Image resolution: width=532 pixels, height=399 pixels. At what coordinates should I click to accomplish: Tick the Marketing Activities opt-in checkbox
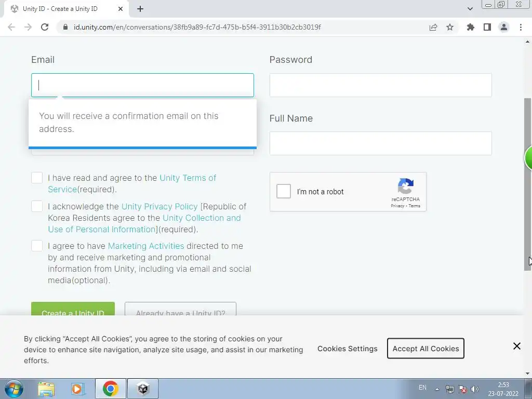[37, 246]
